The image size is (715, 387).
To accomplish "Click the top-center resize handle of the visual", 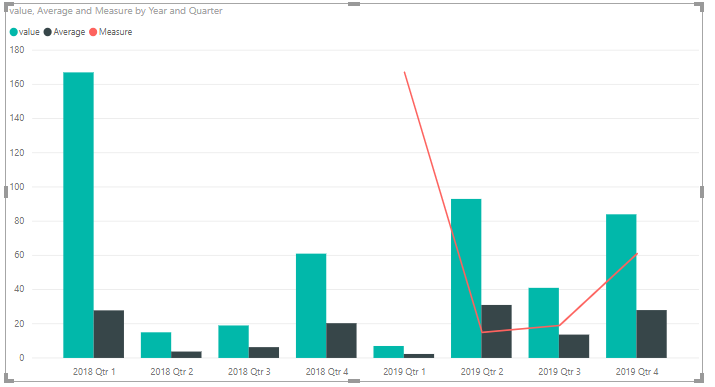I will [x=354, y=4].
